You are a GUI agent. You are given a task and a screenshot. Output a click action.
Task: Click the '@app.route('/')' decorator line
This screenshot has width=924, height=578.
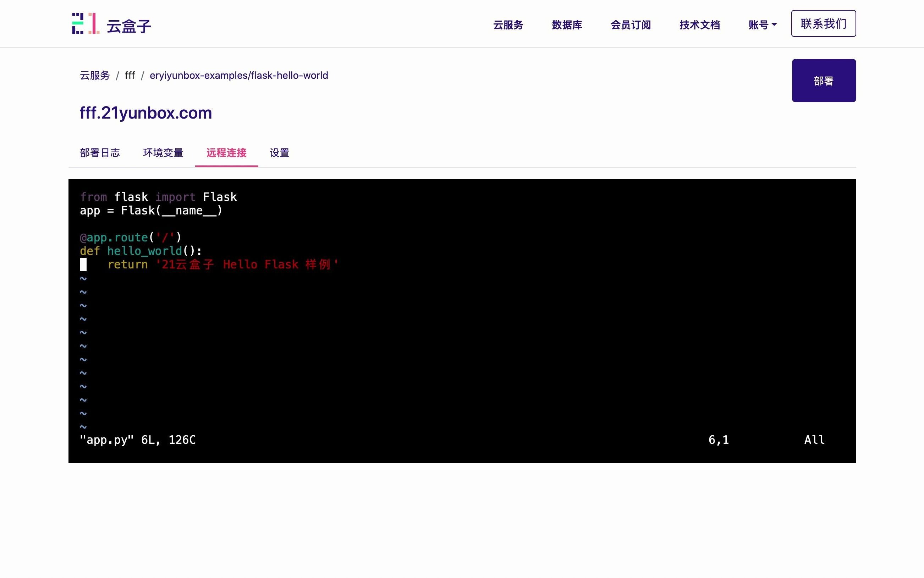131,238
